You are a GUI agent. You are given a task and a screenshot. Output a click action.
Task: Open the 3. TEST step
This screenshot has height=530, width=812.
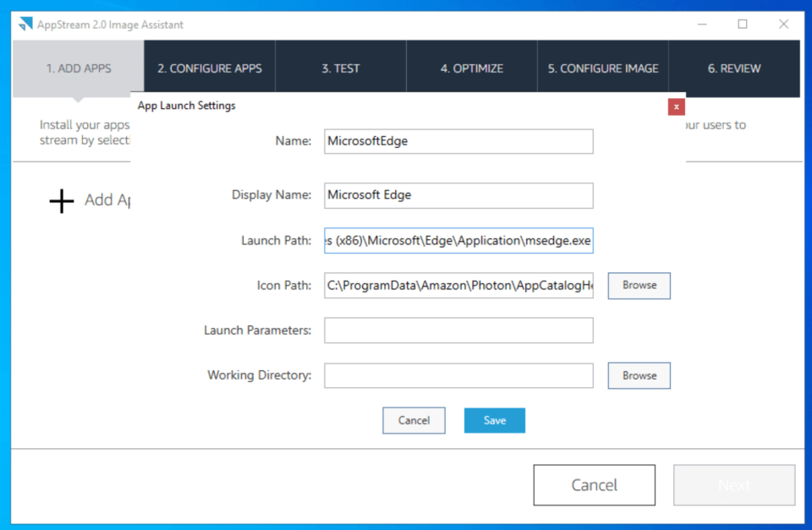pos(341,68)
